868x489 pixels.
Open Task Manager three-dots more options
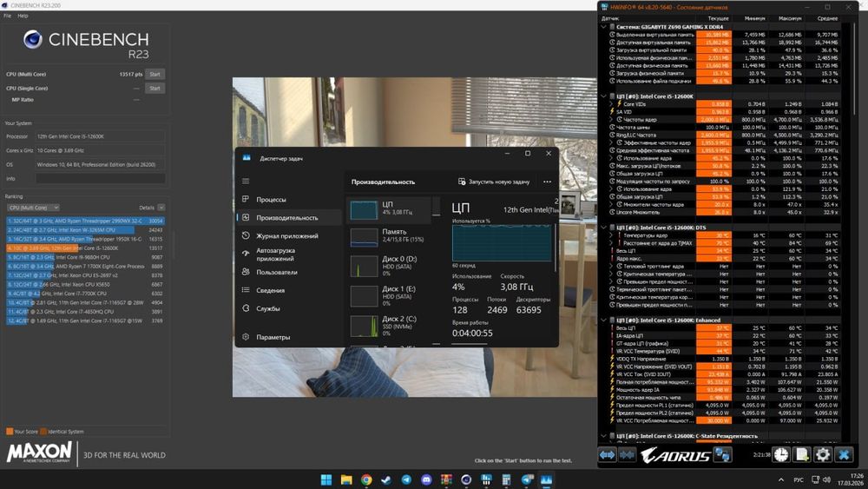(x=547, y=182)
